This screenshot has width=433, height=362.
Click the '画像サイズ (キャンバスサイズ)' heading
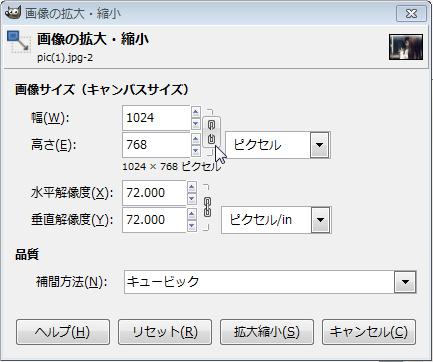[x=102, y=89]
